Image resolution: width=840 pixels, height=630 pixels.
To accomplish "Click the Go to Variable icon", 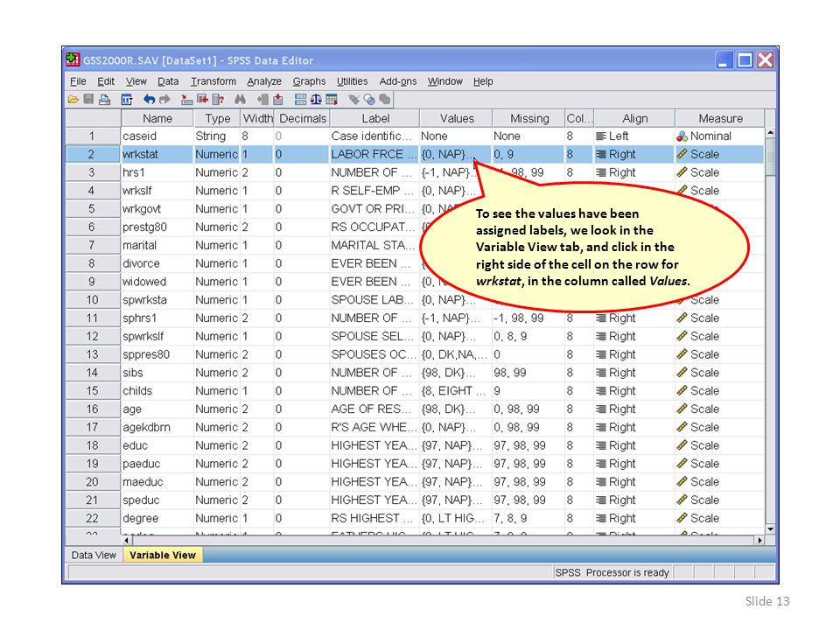I will coord(202,99).
